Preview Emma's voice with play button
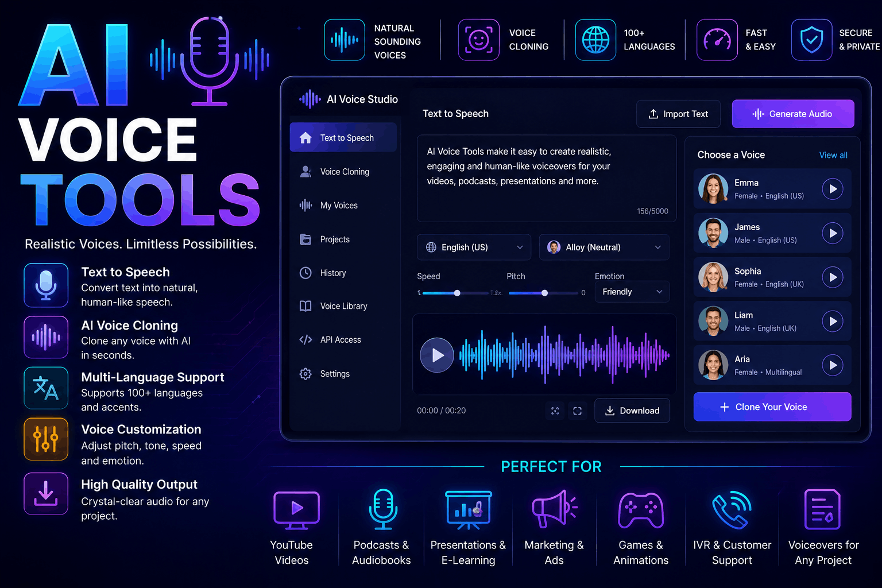Viewport: 882px width, 588px height. 833,189
